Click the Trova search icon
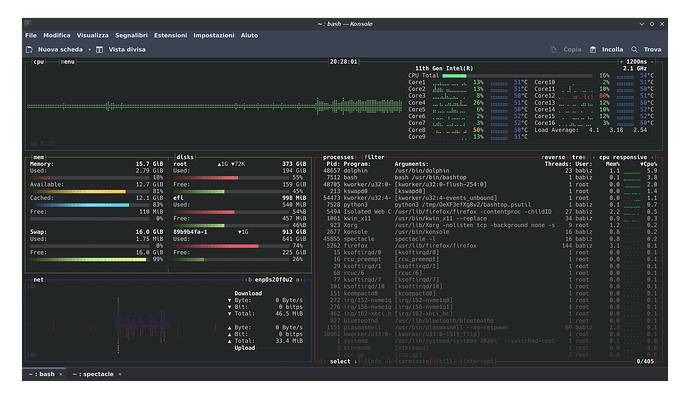The height and width of the screenshot is (407, 690). point(635,49)
